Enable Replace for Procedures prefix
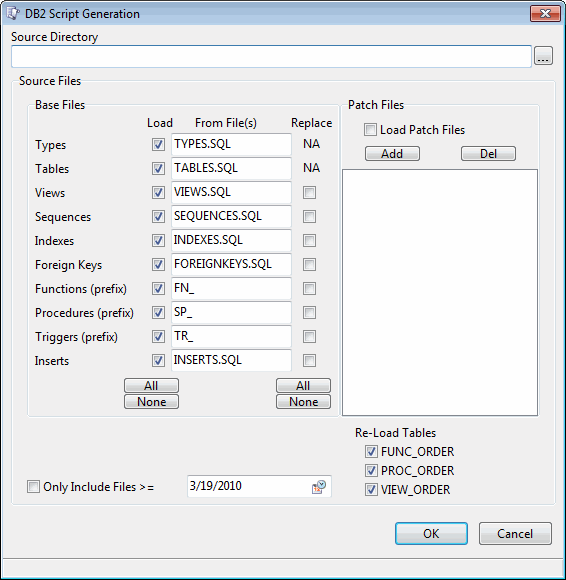 tap(309, 313)
